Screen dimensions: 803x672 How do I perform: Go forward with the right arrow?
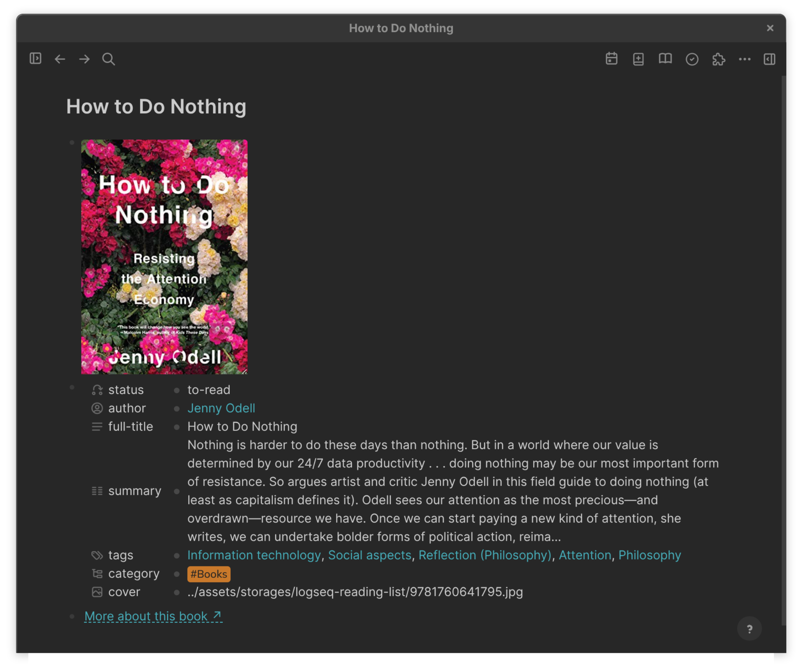[x=84, y=59]
